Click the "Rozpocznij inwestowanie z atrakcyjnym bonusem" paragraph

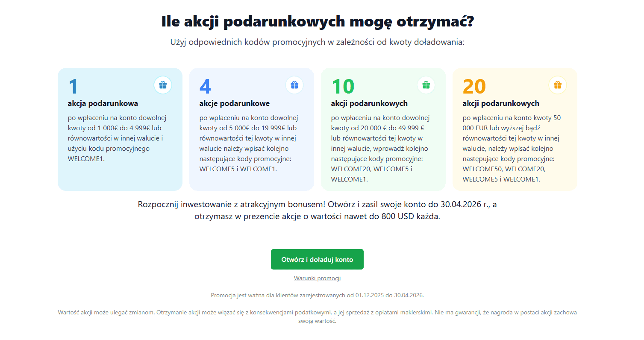tap(317, 210)
